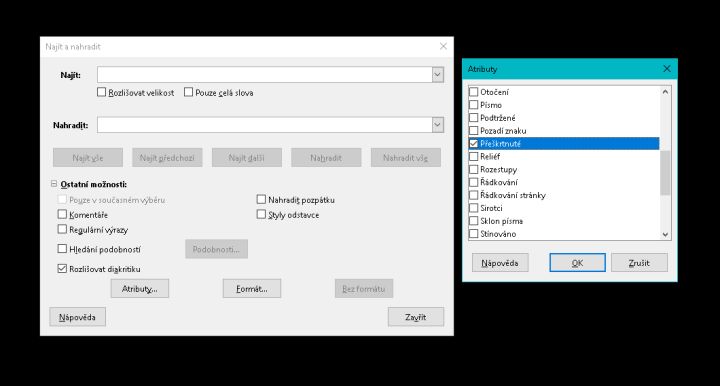This screenshot has width=720, height=386.
Task: Enable the Rozlišovat velikost checkbox
Action: (x=101, y=92)
